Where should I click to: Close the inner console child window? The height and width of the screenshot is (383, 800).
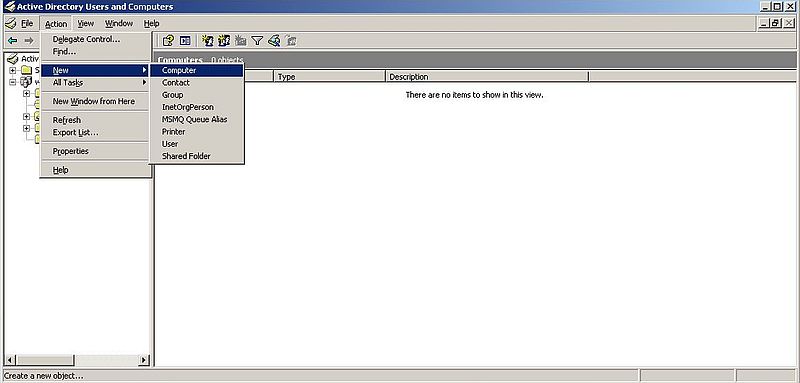[x=788, y=23]
